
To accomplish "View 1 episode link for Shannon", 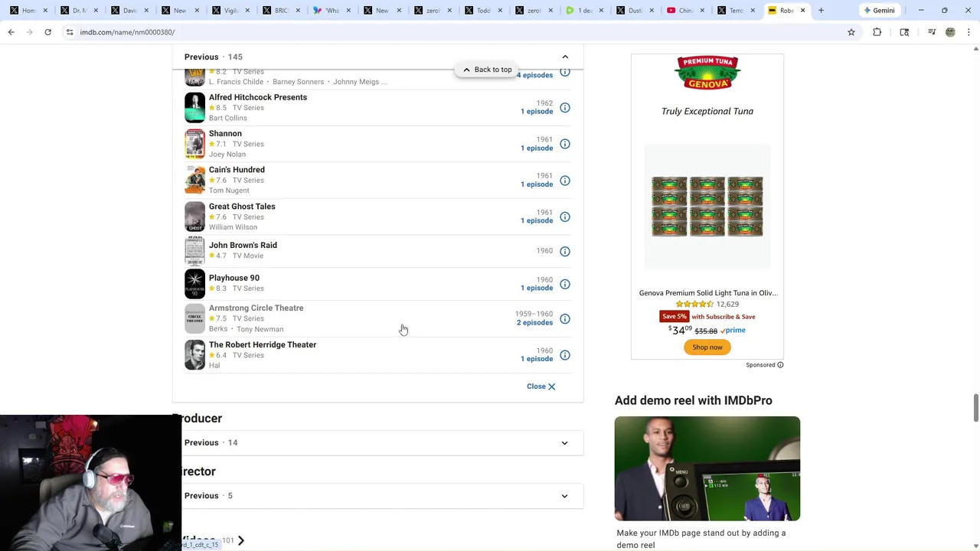I will 537,148.
